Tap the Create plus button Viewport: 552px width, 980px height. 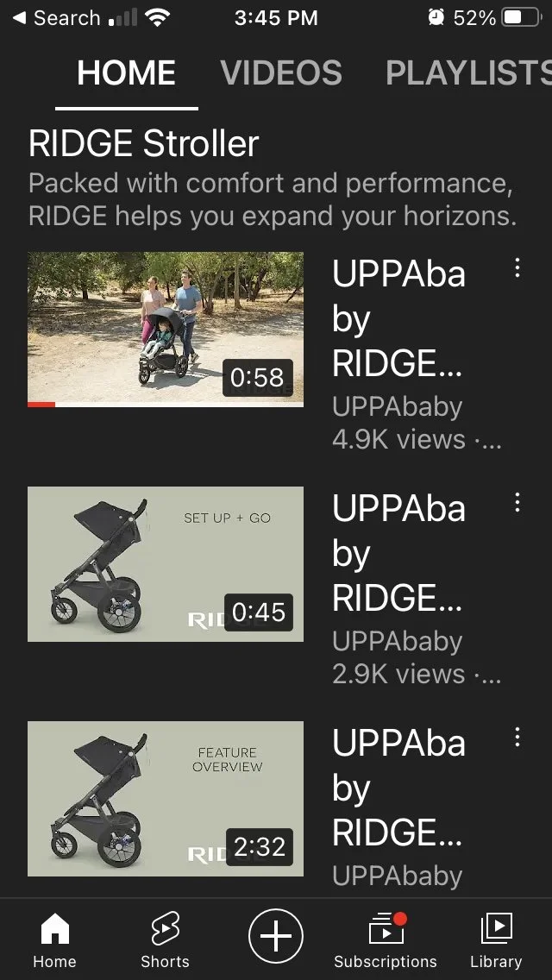point(276,937)
